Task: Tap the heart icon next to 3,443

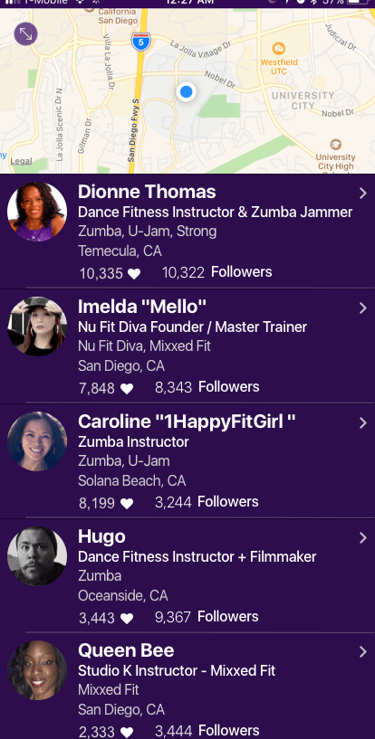Action: [127, 619]
